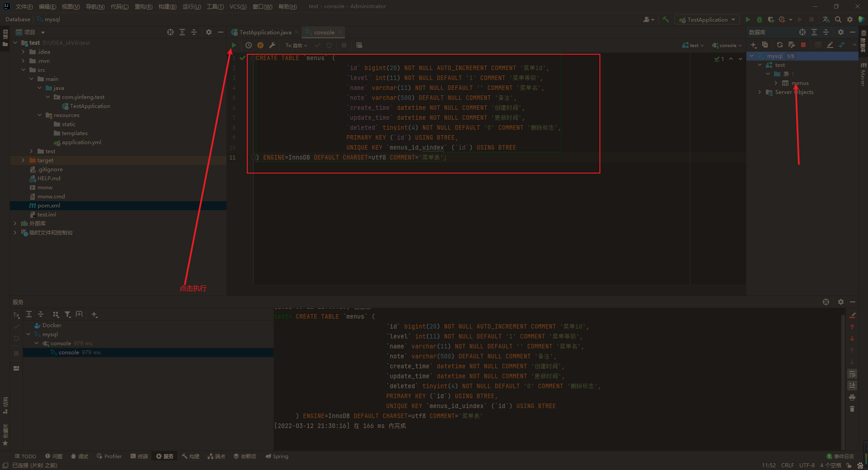
Task: Open the query history clock icon
Action: click(x=249, y=45)
